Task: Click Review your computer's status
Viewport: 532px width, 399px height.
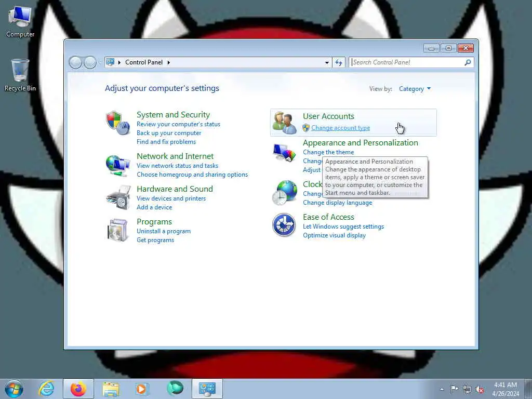Action: (179, 124)
